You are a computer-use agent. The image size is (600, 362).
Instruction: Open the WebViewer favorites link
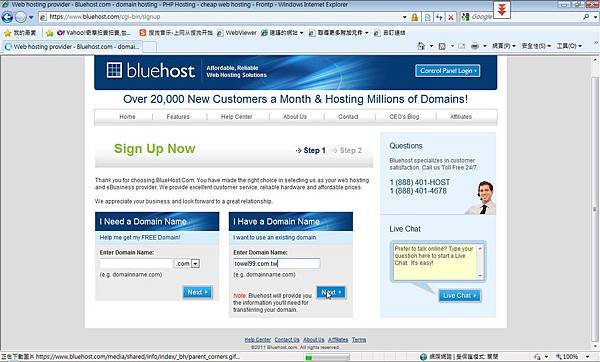click(x=237, y=33)
